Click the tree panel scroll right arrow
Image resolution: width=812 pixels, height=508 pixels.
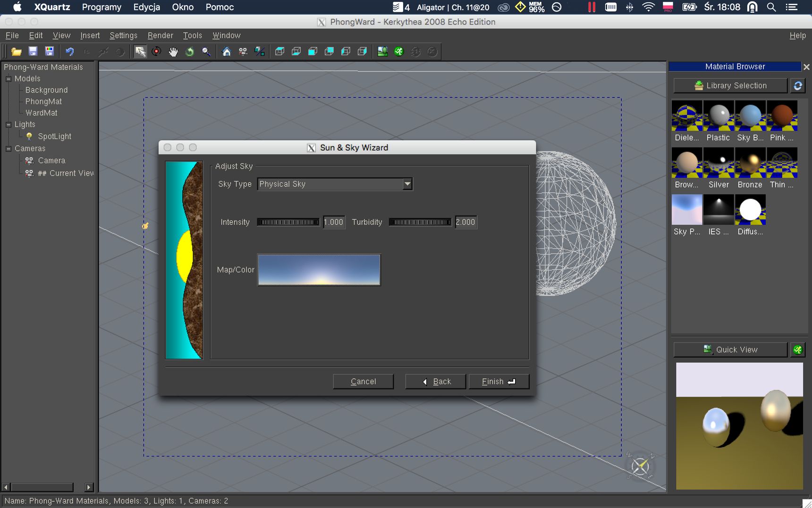[89, 487]
